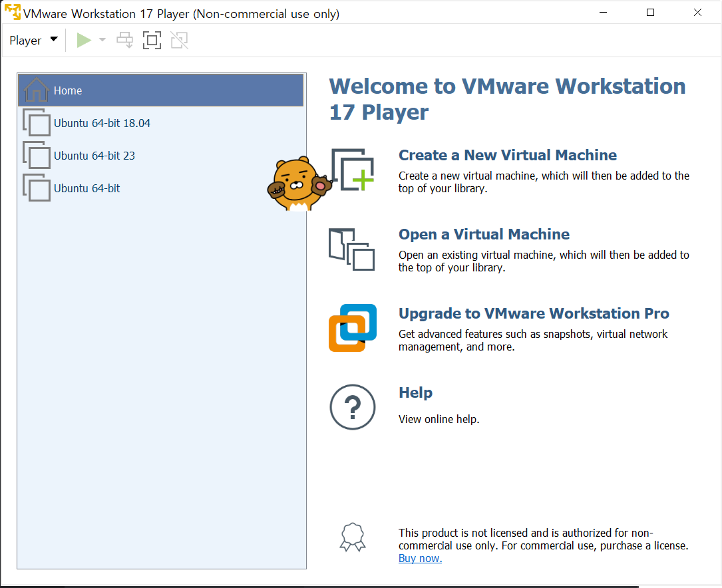Click the Home house icon
This screenshot has width=722, height=588.
[x=37, y=90]
